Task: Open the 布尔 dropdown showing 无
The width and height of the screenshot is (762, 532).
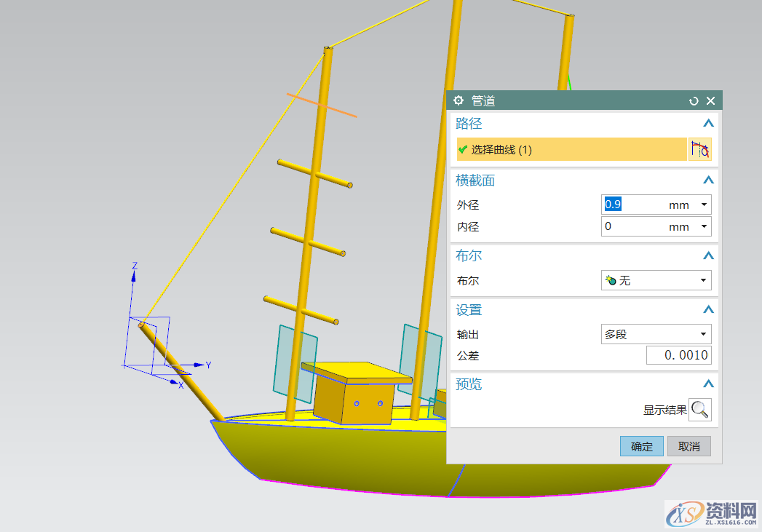Action: pyautogui.click(x=702, y=279)
